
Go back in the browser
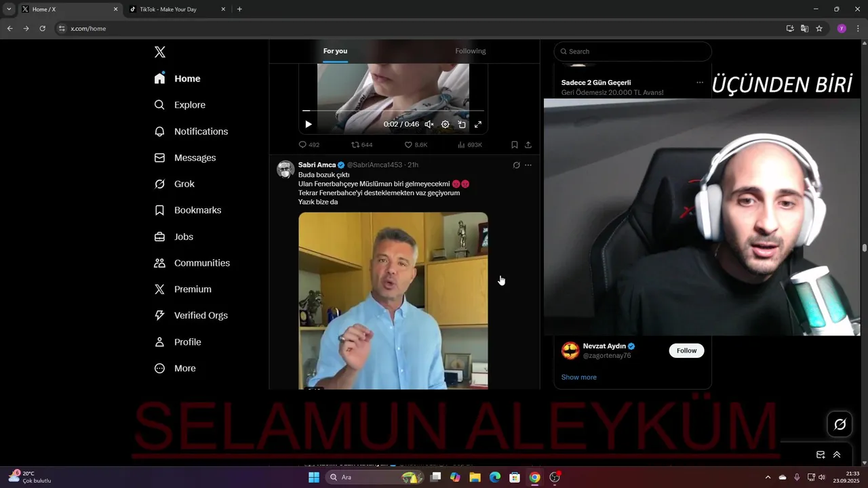(9, 28)
